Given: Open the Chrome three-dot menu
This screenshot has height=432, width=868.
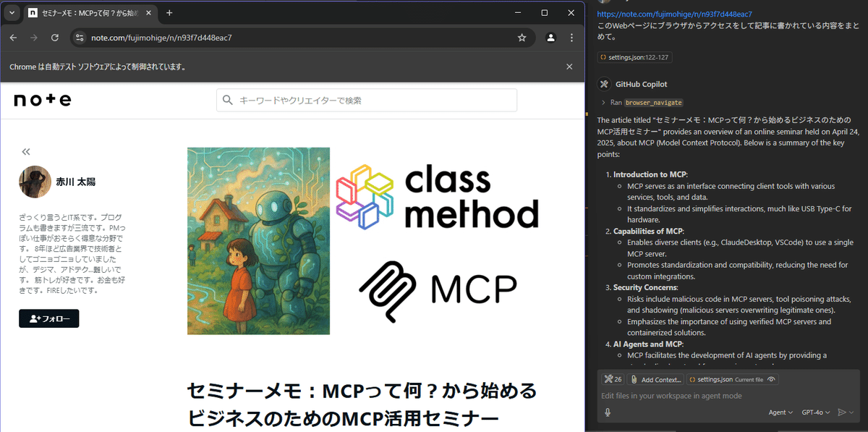Looking at the screenshot, I should point(571,36).
